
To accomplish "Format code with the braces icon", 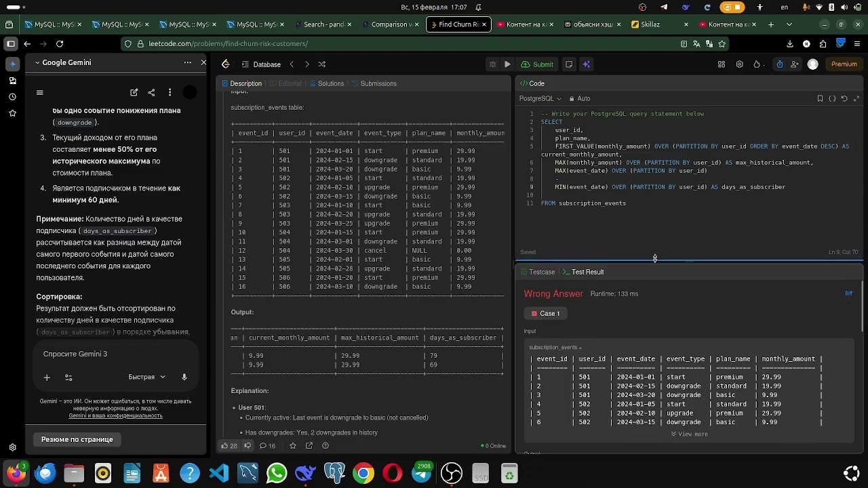I will (832, 98).
